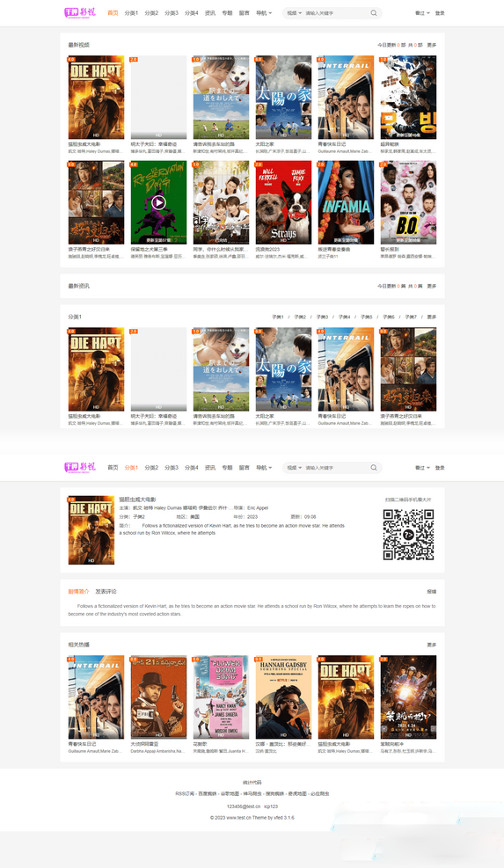Click the search magnifier in the upper homepage header
This screenshot has height=868, width=504.
click(374, 12)
